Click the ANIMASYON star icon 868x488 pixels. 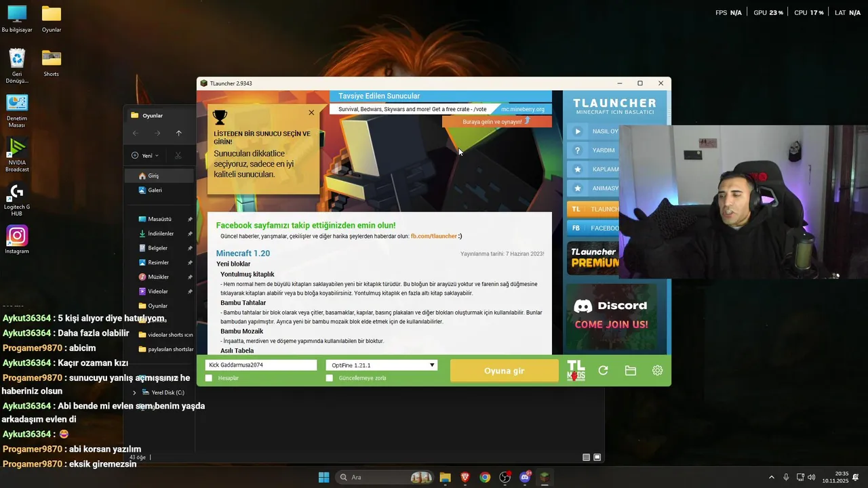578,188
